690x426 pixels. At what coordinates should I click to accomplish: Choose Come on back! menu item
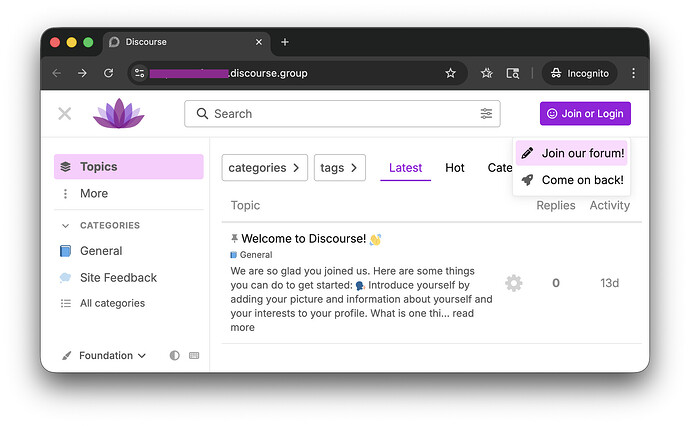(572, 180)
